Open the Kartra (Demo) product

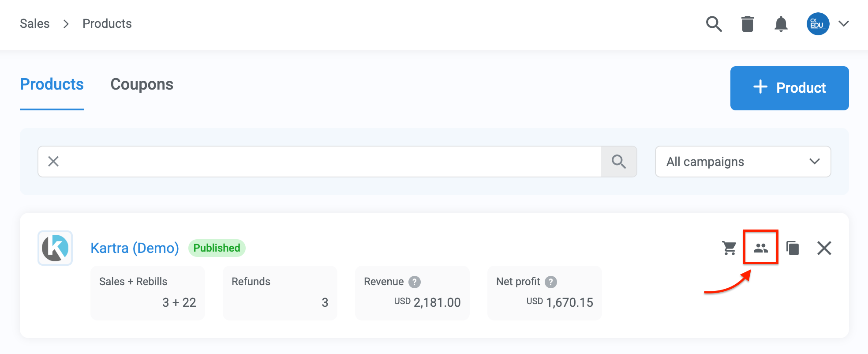point(135,248)
